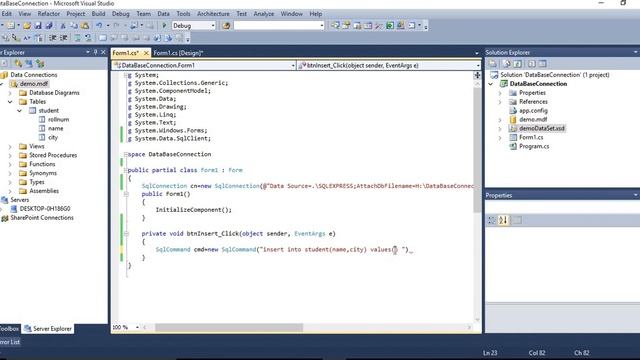Screen dimensions: 640x360
Task: Close the Form1.cs tab
Action: (x=146, y=53)
